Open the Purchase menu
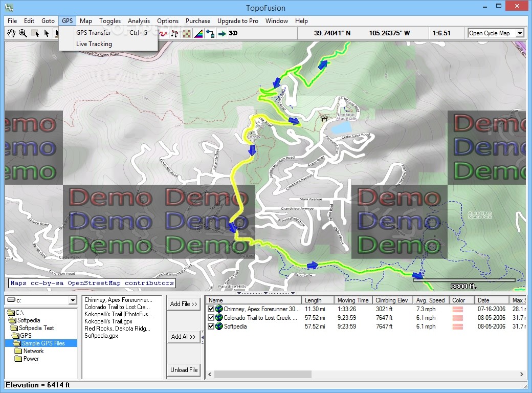This screenshot has width=532, height=393. 198,20
